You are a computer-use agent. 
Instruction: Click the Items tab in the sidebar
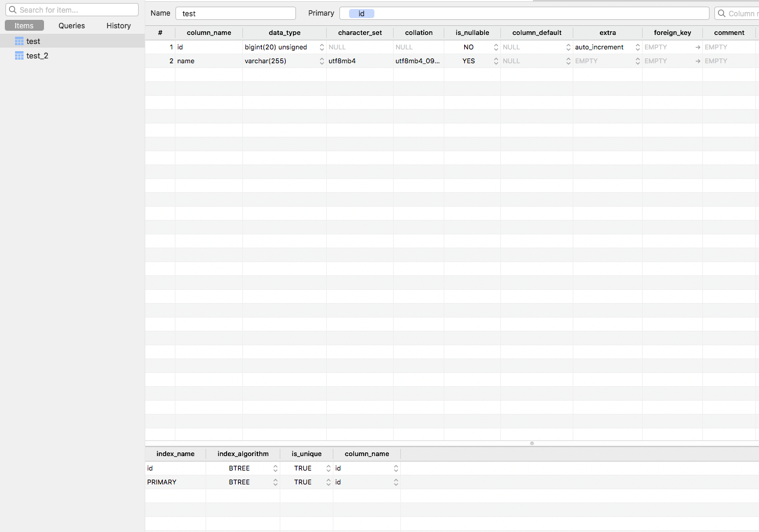point(24,25)
